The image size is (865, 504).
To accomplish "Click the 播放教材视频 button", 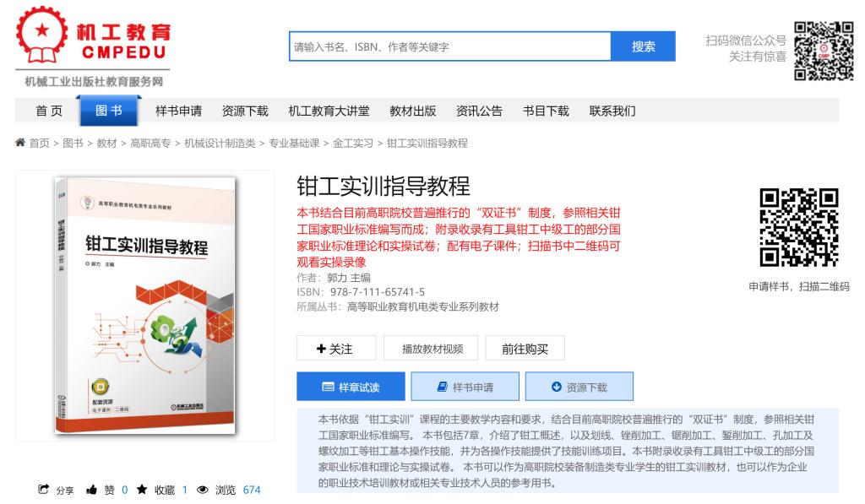I will click(x=431, y=349).
